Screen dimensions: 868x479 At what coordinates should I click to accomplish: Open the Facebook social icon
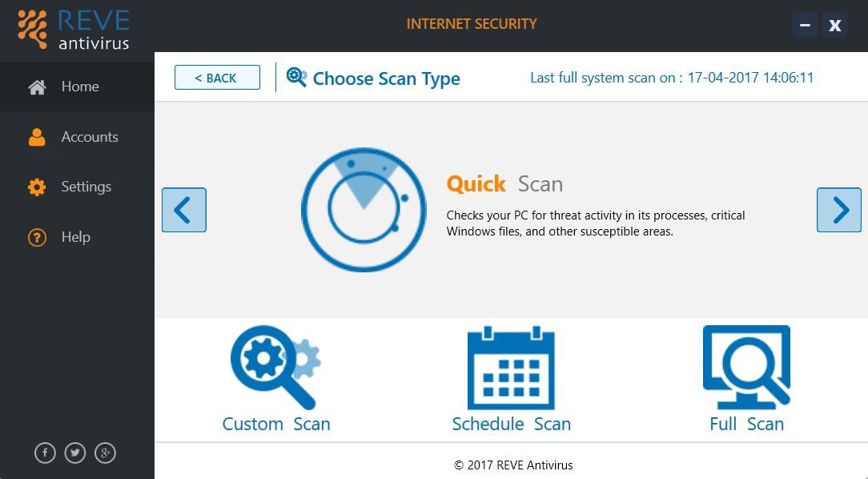click(45, 453)
